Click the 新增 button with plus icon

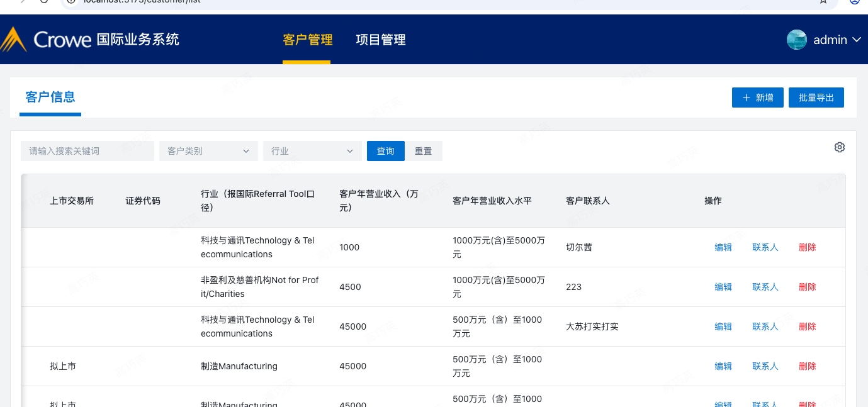[x=757, y=98]
